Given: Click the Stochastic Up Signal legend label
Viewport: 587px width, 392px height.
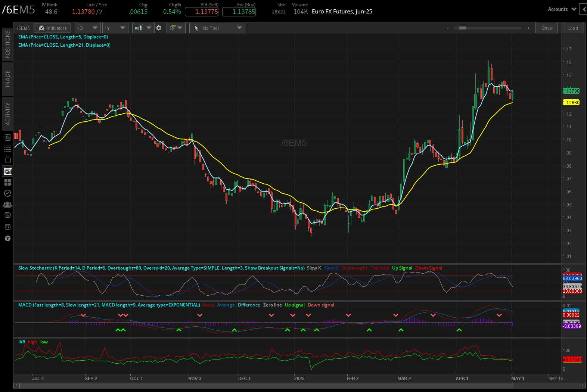Looking at the screenshot, I should tap(402, 268).
